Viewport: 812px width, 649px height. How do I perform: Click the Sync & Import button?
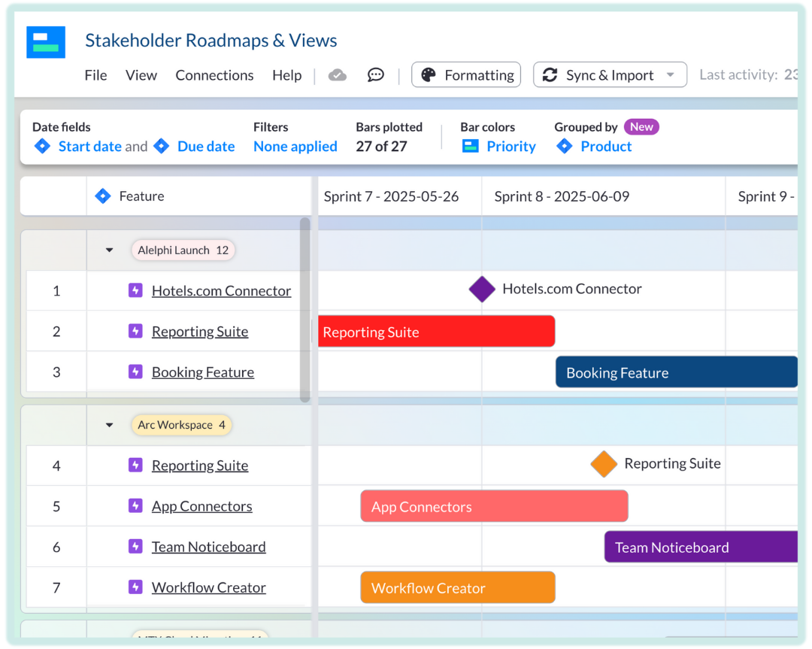pos(610,75)
